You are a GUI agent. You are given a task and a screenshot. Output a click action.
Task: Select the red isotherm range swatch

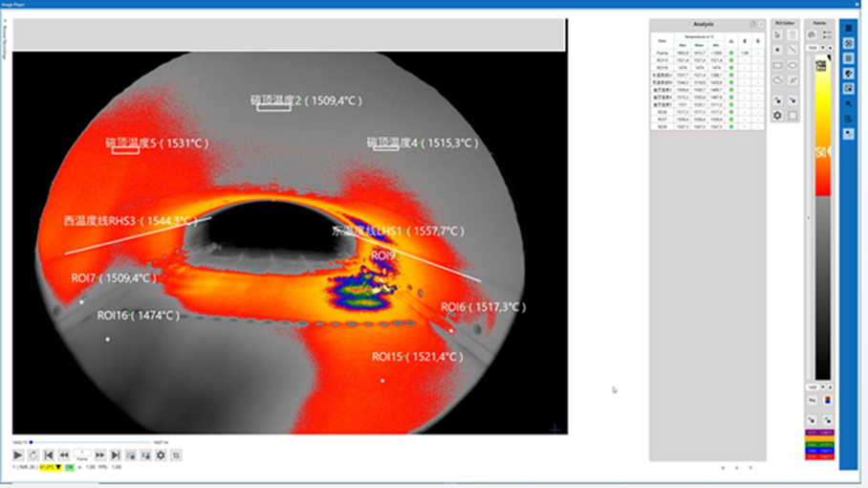click(x=820, y=457)
